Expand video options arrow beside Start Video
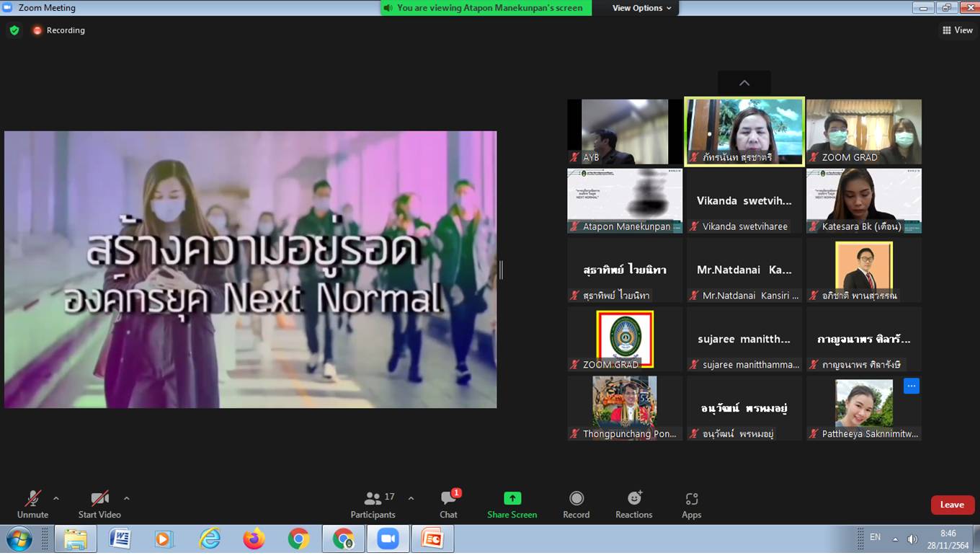Screen dimensions: 980x558 127,498
